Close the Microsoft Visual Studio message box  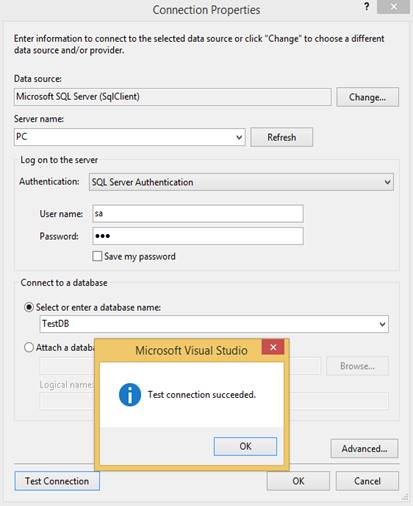(273, 347)
